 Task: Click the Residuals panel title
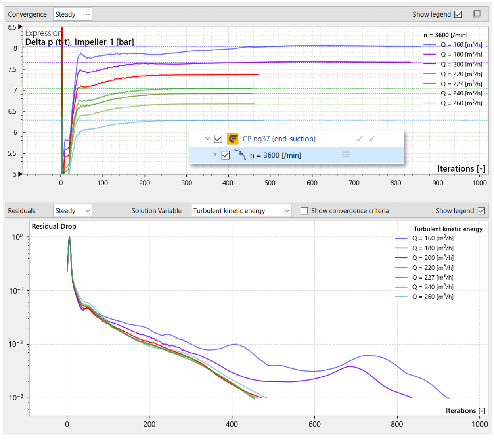tap(22, 211)
